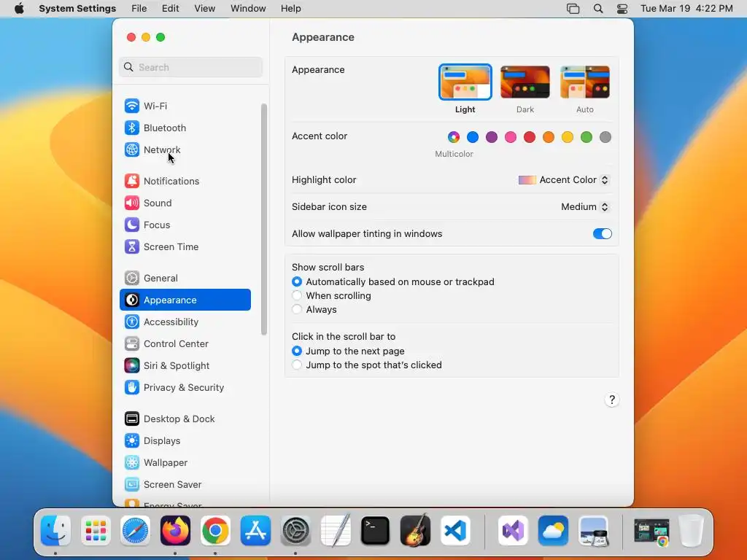This screenshot has height=560, width=747.
Task: Launch Finder from the Dock
Action: (x=55, y=531)
